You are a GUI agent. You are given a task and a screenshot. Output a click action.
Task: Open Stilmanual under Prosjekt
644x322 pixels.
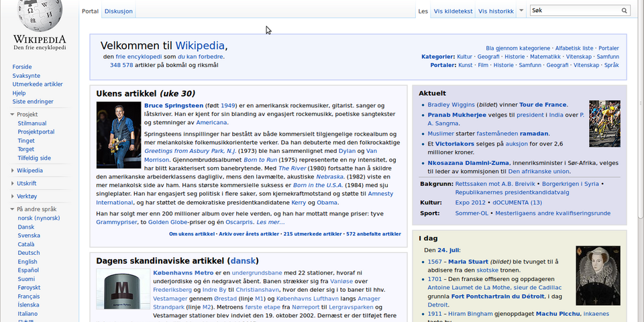click(32, 123)
